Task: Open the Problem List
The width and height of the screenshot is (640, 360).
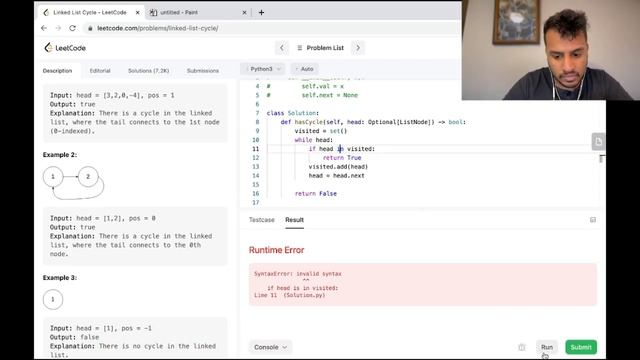Action: 320,48
